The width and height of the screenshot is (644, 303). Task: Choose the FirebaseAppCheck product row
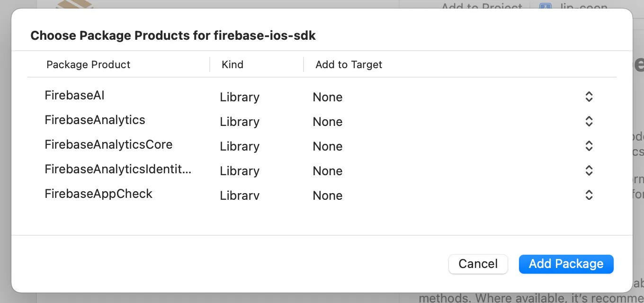(98, 194)
